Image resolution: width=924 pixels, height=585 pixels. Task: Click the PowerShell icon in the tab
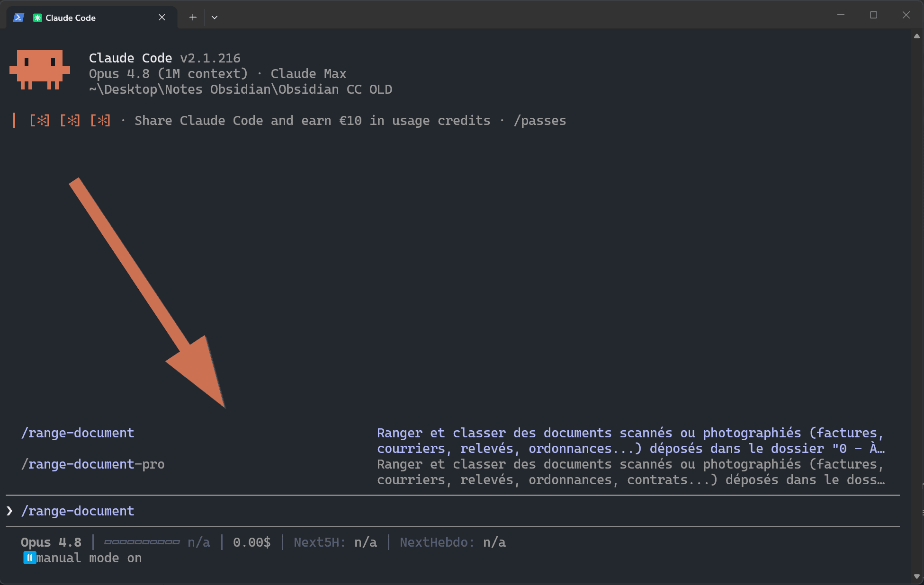pyautogui.click(x=18, y=18)
